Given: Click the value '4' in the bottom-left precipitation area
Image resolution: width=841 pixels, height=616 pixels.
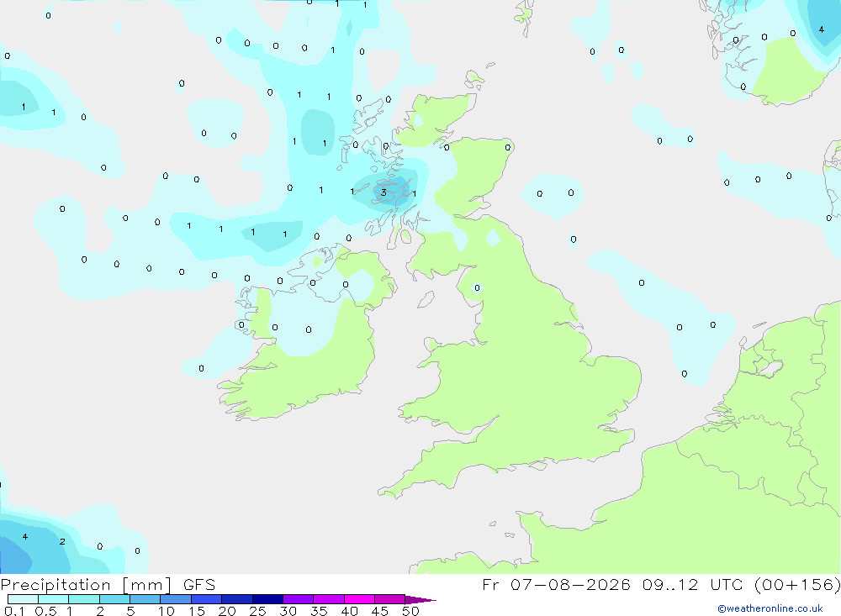Looking at the screenshot, I should [x=24, y=537].
